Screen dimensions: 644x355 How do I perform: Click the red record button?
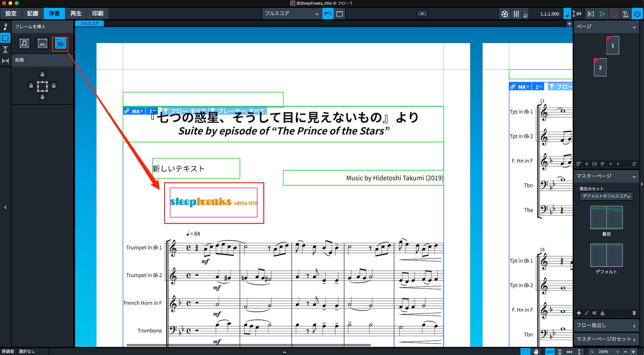614,14
